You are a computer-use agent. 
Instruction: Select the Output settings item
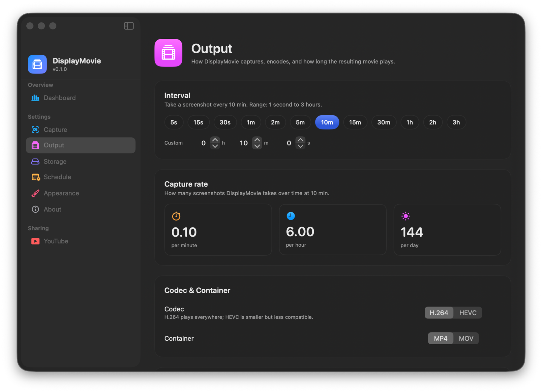[x=81, y=145]
